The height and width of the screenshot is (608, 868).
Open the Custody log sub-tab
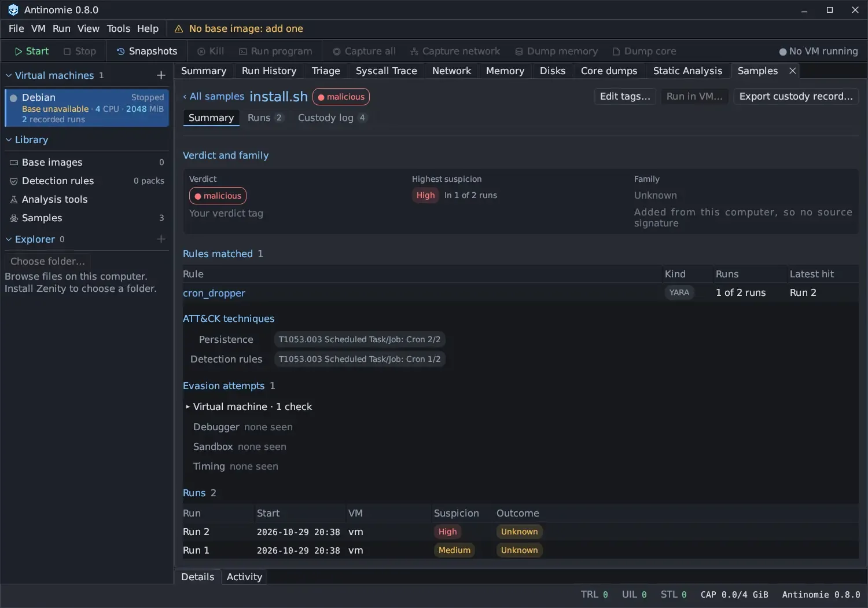[332, 118]
